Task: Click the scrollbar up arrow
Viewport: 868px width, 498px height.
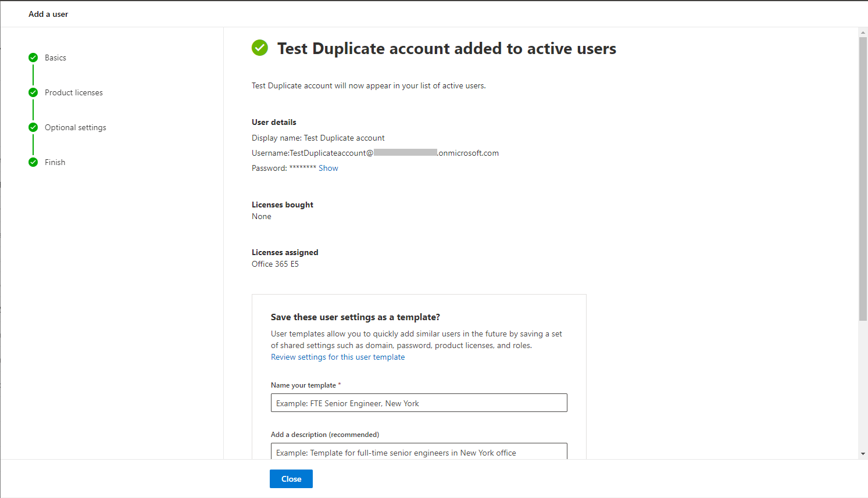Action: 863,33
